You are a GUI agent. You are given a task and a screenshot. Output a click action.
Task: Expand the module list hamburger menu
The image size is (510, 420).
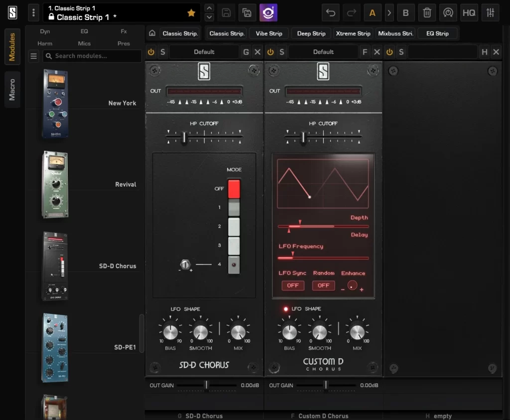(34, 56)
